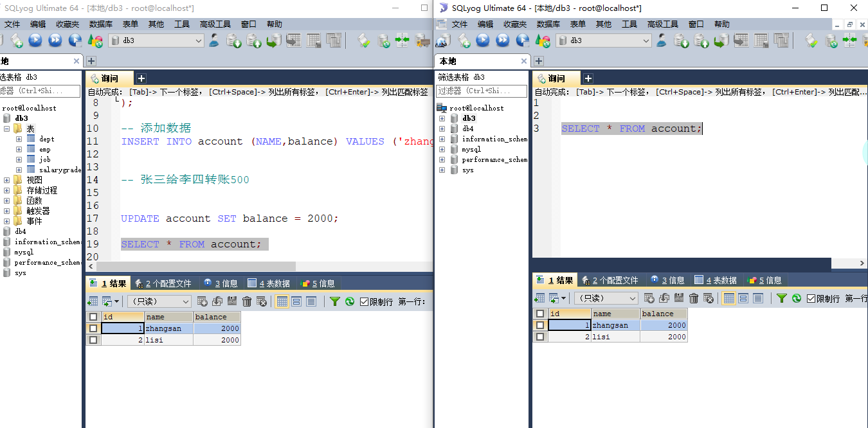Check lisi row checkbox in right result grid
Viewport: 868px width, 428px height.
point(540,337)
